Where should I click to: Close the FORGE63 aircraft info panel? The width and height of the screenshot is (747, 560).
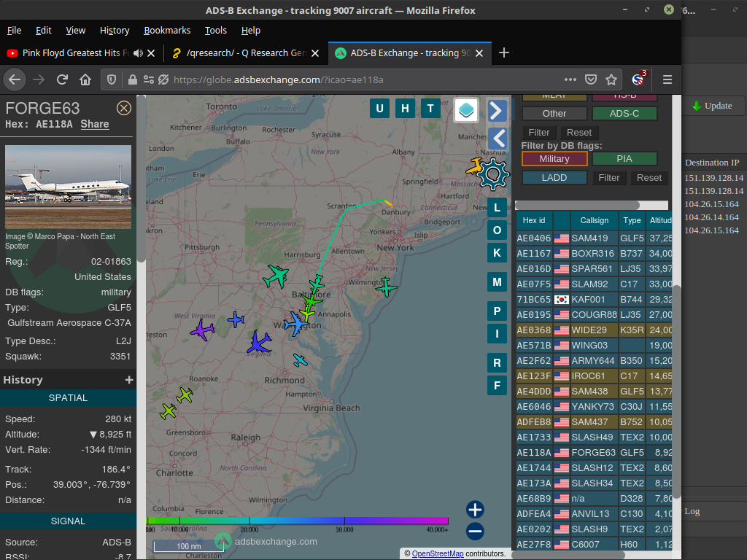(124, 108)
